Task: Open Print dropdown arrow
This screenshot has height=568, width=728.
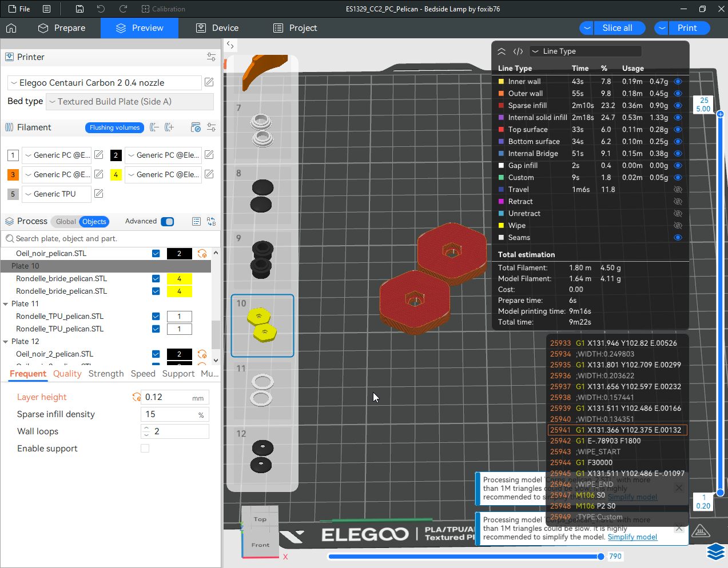Action: point(661,28)
